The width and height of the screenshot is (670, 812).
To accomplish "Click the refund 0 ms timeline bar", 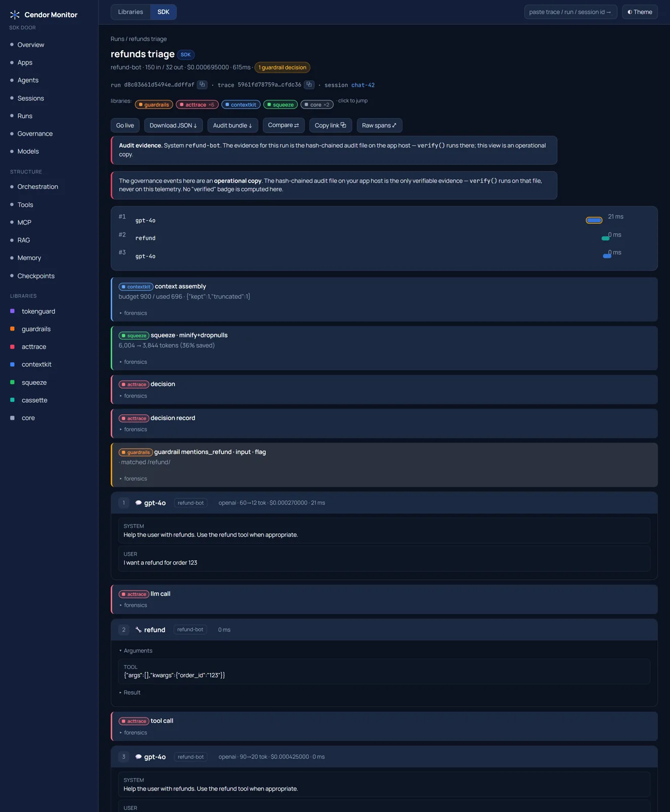I will [x=605, y=238].
